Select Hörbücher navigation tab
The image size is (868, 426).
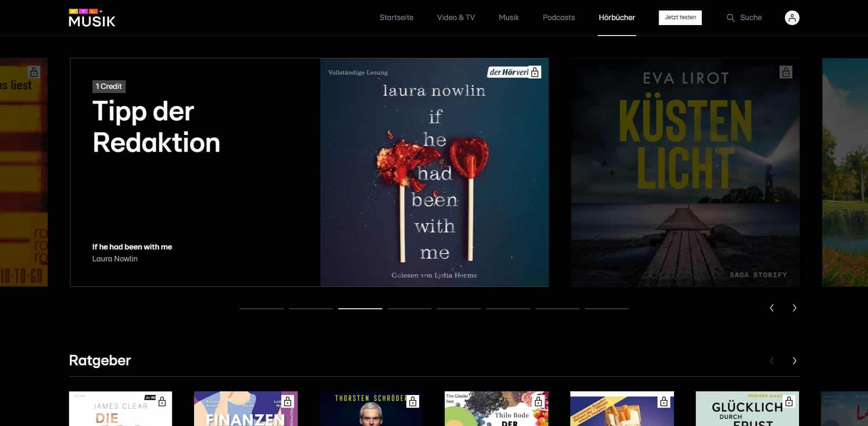click(x=617, y=17)
